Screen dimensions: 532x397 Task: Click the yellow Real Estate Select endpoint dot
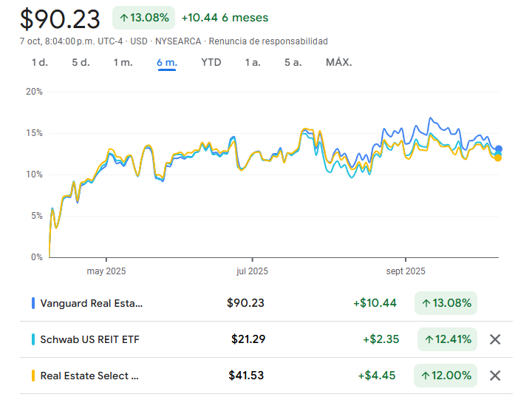coord(498,157)
